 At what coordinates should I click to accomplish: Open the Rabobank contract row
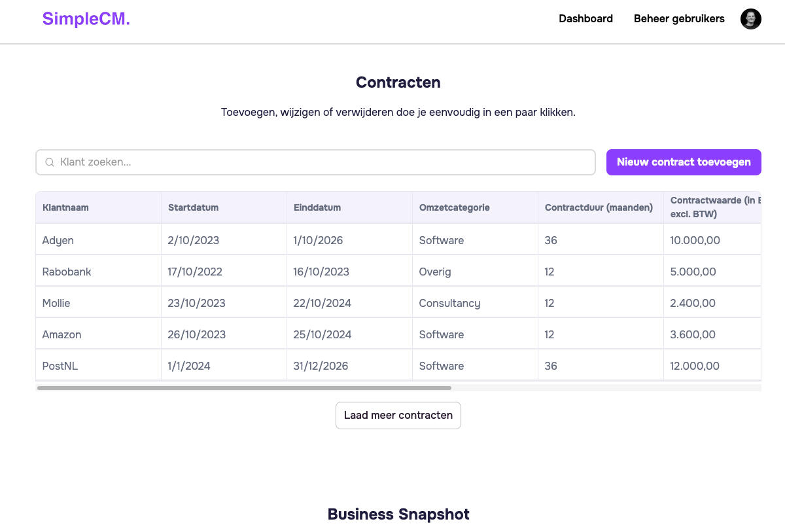coord(67,272)
